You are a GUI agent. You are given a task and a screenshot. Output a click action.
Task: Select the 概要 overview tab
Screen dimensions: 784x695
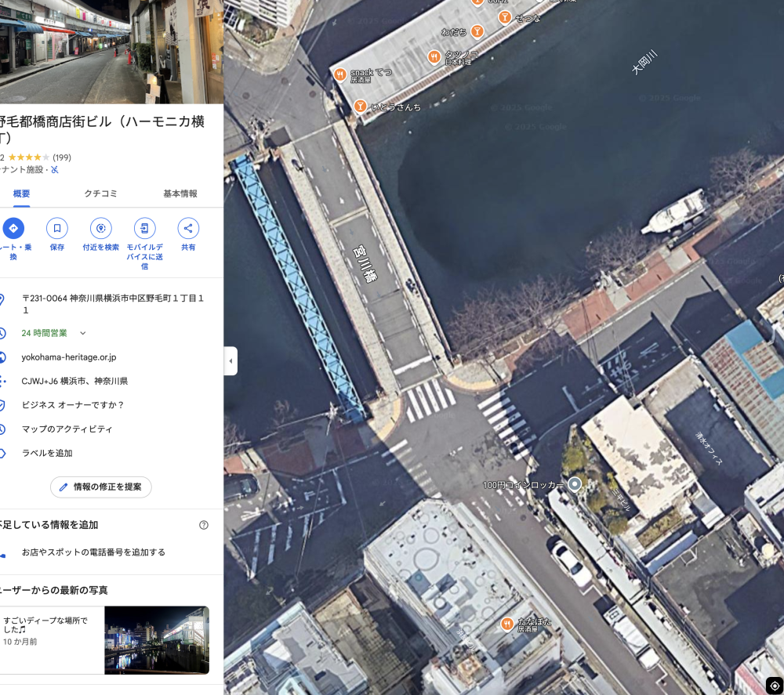pyautogui.click(x=21, y=194)
